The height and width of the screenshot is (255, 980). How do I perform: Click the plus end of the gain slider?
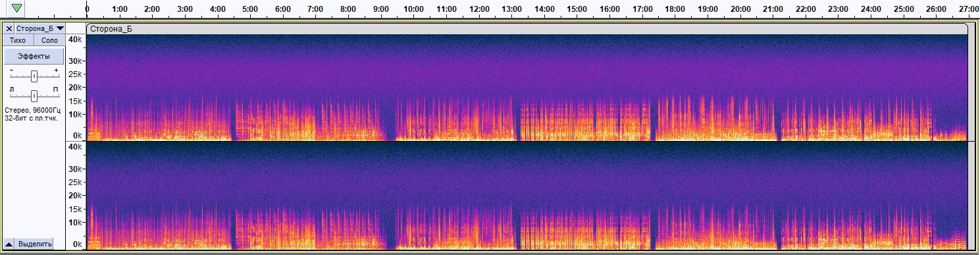tap(56, 70)
